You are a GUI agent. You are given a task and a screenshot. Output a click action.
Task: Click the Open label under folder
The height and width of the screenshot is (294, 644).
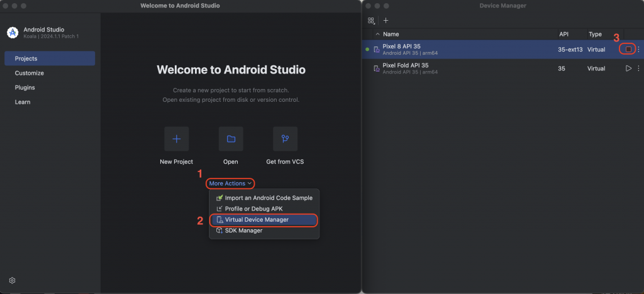(230, 161)
